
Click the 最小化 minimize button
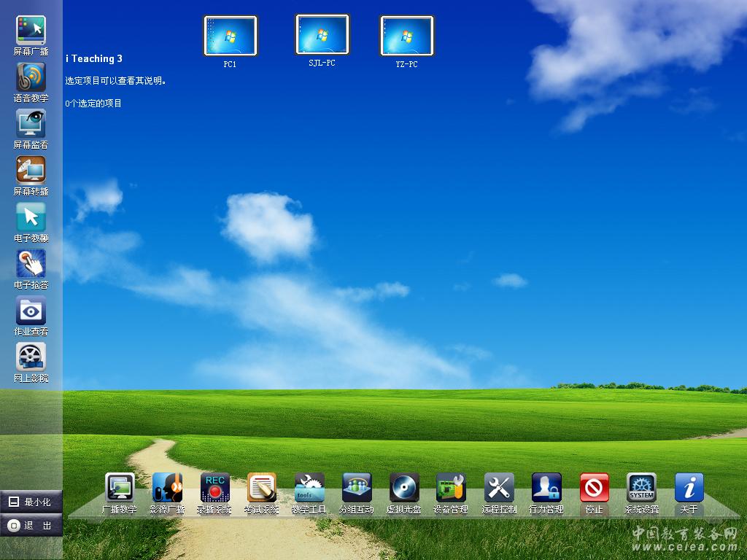click(31, 502)
